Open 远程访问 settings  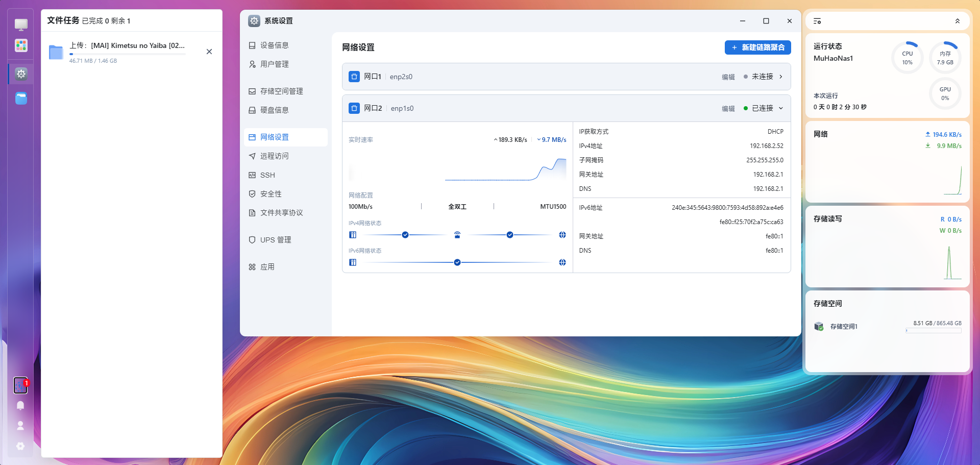(286, 156)
